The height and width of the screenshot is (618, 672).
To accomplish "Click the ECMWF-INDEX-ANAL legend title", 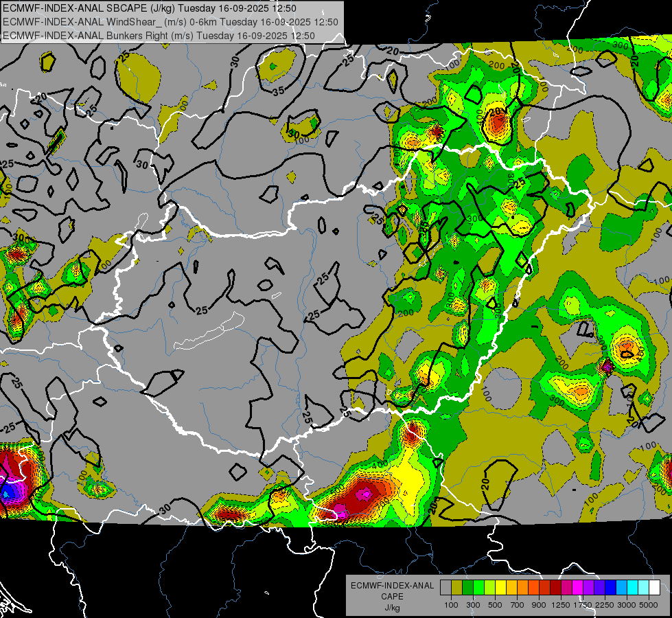I will pos(392,586).
